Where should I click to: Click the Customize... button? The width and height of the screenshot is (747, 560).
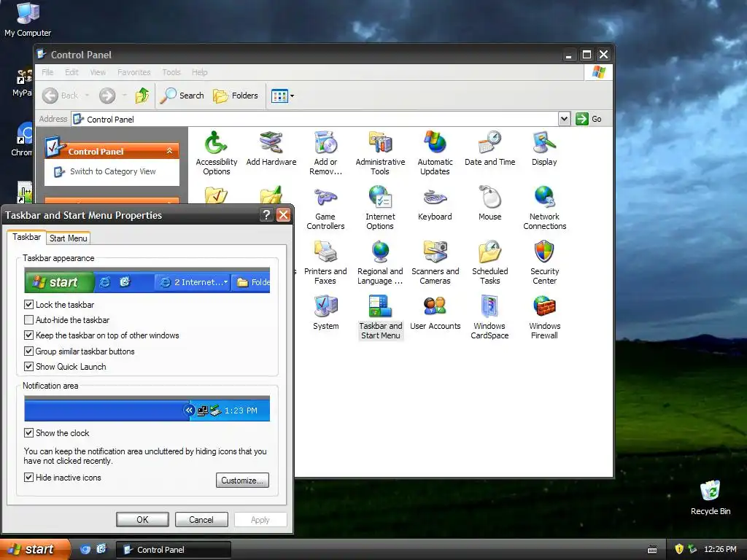pyautogui.click(x=242, y=481)
